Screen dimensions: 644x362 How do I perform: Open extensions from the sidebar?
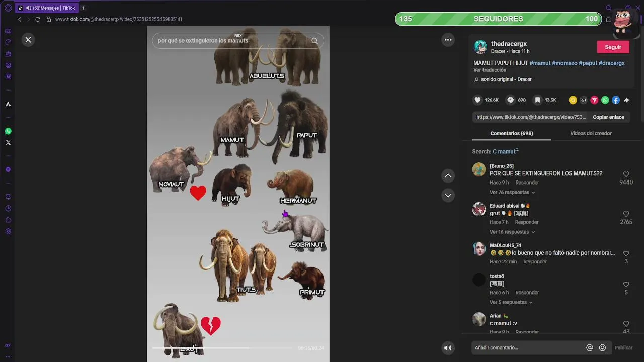8,220
